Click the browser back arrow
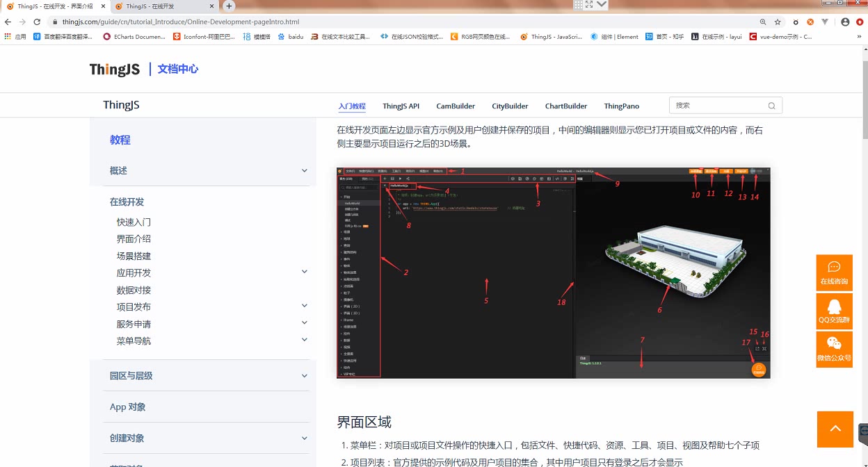Viewport: 868px width, 467px height. 8,22
